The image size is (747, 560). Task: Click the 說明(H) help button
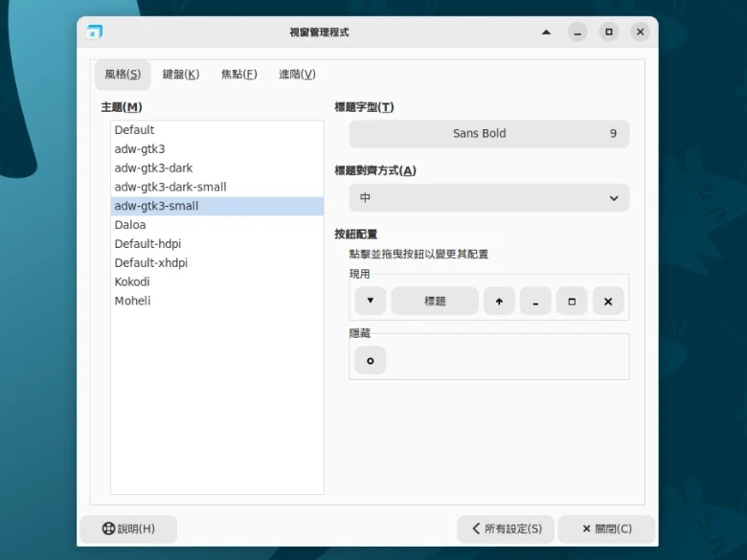point(128,528)
